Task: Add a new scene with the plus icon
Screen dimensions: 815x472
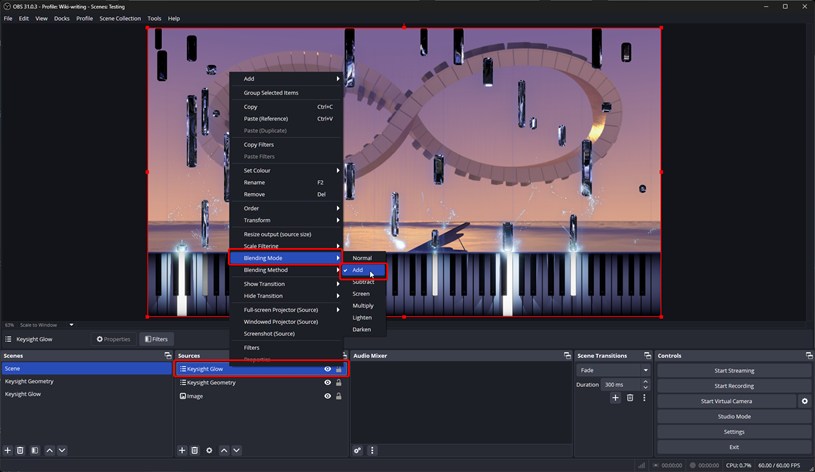Action: (x=7, y=450)
